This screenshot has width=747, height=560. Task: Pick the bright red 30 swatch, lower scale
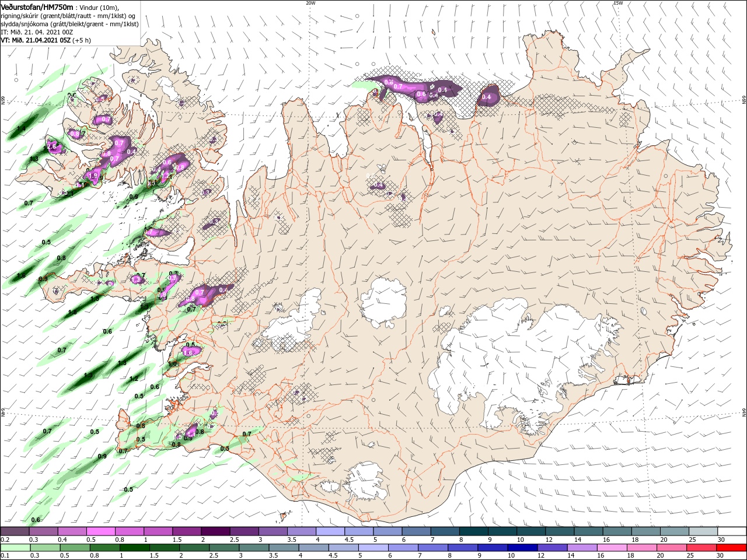tap(731, 548)
